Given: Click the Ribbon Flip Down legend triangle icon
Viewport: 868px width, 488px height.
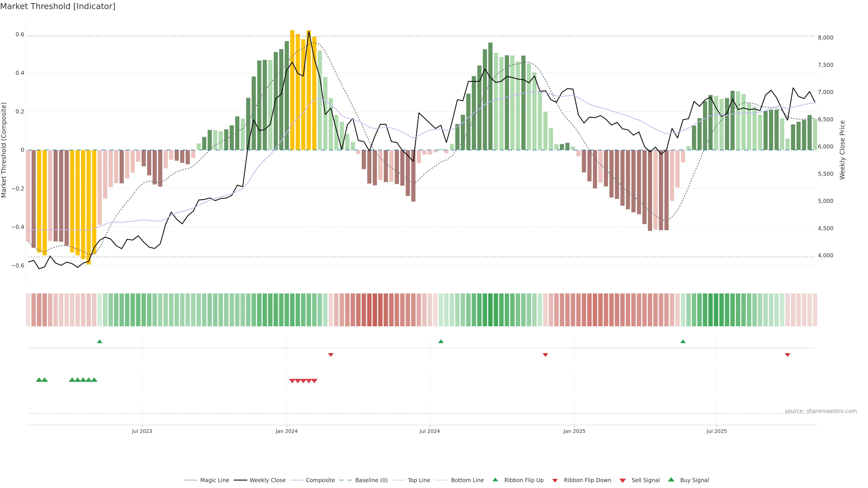Looking at the screenshot, I should [x=555, y=481].
